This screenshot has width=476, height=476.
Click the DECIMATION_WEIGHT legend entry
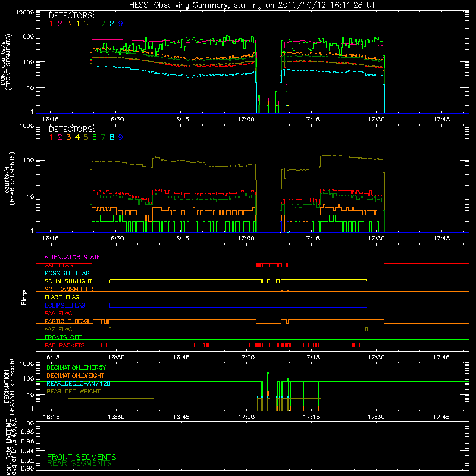(76, 375)
